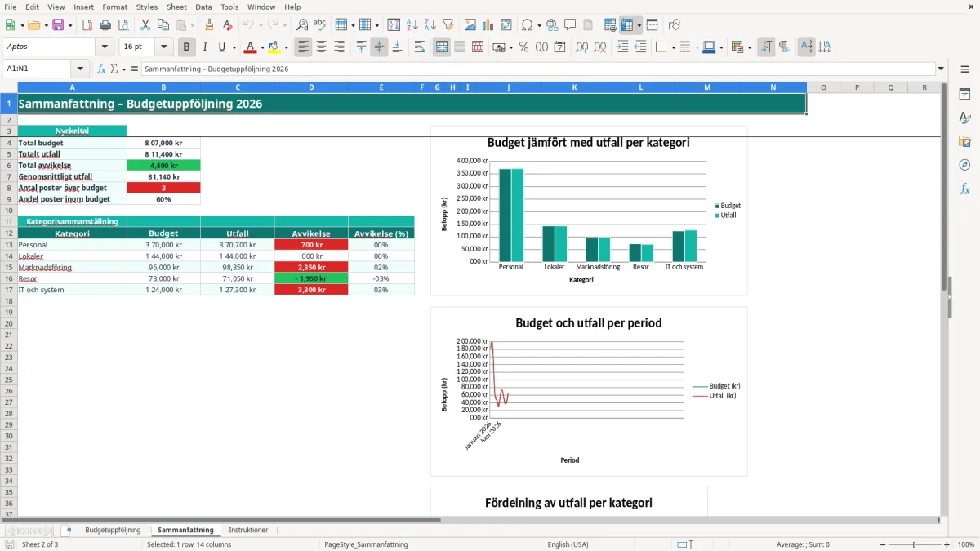
Task: Expand font color dropdown arrow
Action: (x=262, y=47)
